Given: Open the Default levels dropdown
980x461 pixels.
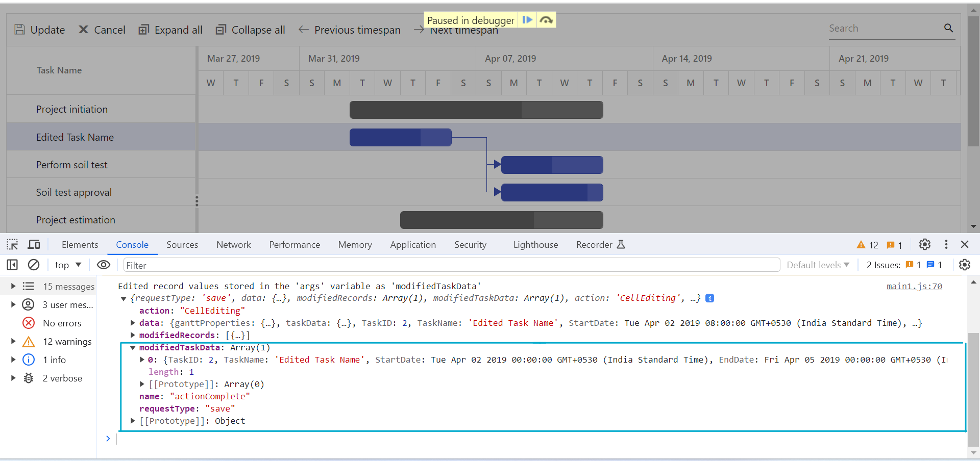Looking at the screenshot, I should [x=817, y=265].
